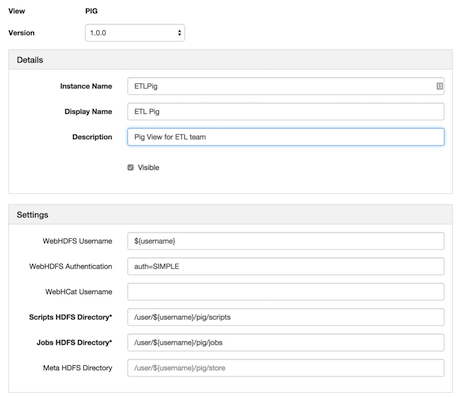Viewport: 459px width, 397px height.
Task: Click into the Instance Name field
Action: [286, 86]
